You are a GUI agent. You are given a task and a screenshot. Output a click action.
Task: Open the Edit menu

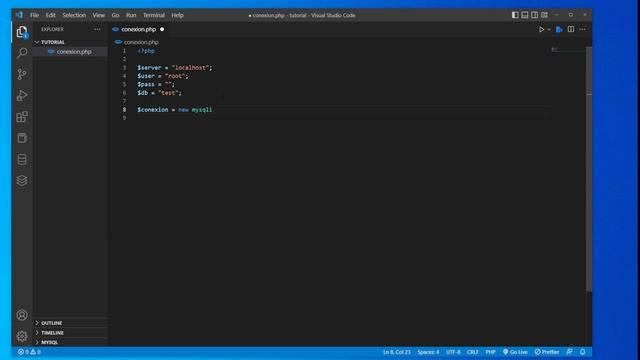click(51, 15)
